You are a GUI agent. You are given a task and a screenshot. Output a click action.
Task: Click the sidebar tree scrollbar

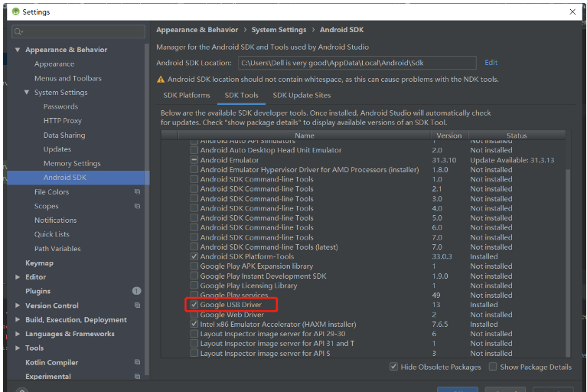[147, 210]
